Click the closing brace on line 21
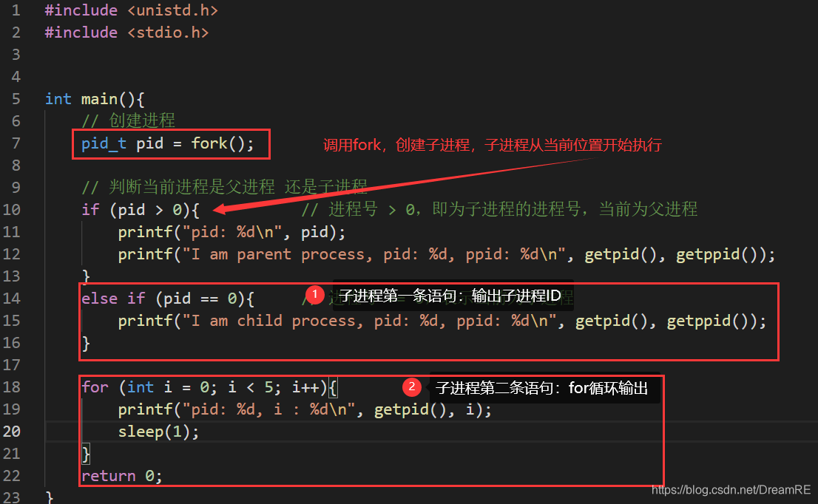This screenshot has width=818, height=504. [86, 454]
